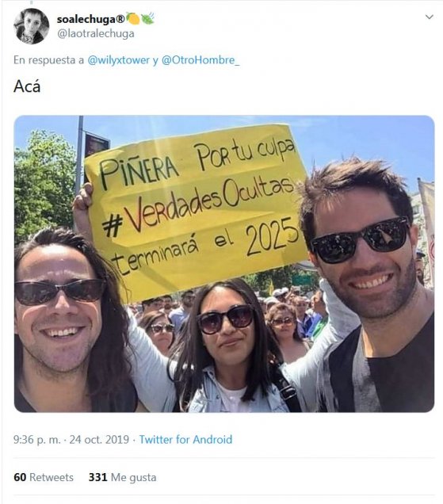Select the "Acá" tweet text
The width and height of the screenshot is (443, 504).
[27, 86]
